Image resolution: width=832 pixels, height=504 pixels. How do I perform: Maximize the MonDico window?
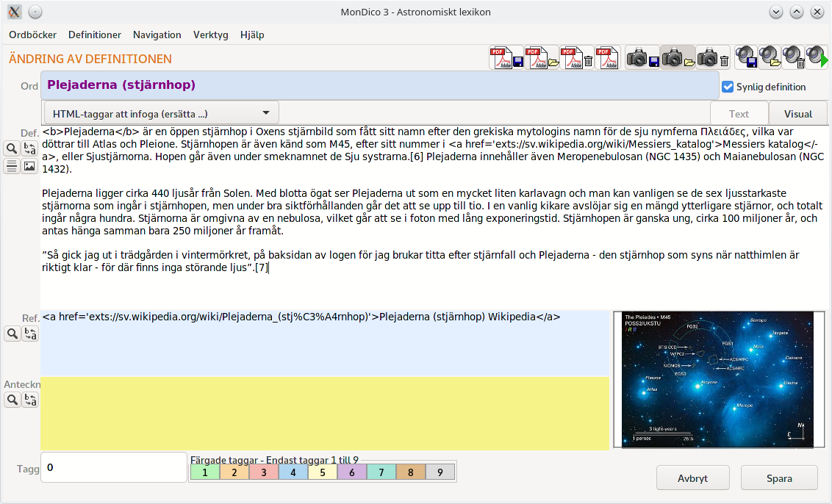tap(797, 12)
